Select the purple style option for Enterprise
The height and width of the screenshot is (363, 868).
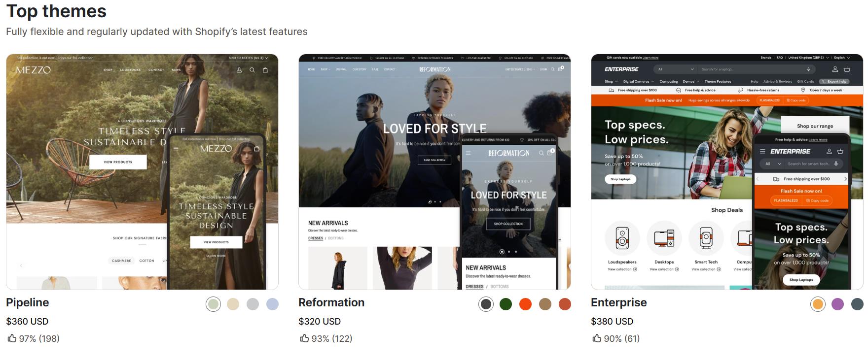pyautogui.click(x=837, y=304)
